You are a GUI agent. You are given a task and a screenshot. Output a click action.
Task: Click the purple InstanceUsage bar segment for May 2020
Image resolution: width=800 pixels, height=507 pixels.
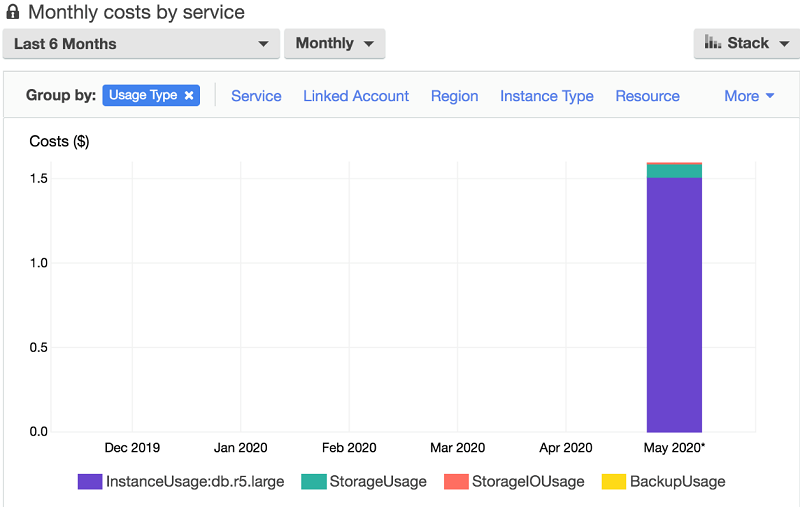[x=674, y=305]
